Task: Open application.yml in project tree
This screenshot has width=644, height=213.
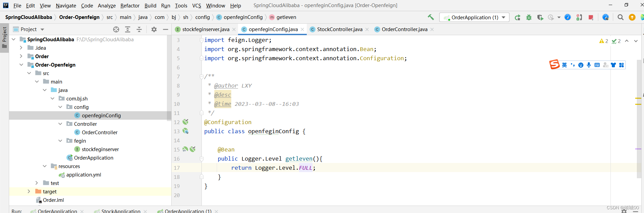Action: (84, 174)
